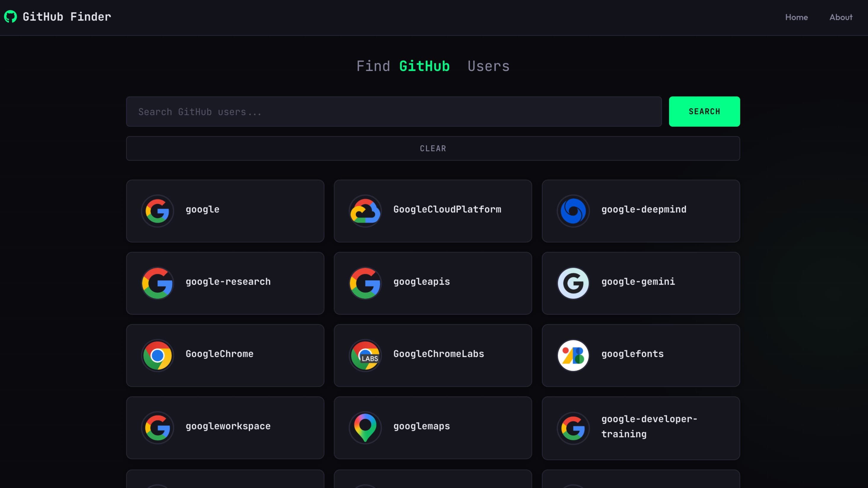Click the googleworkspace G avatar
The height and width of the screenshot is (488, 868).
(x=157, y=428)
